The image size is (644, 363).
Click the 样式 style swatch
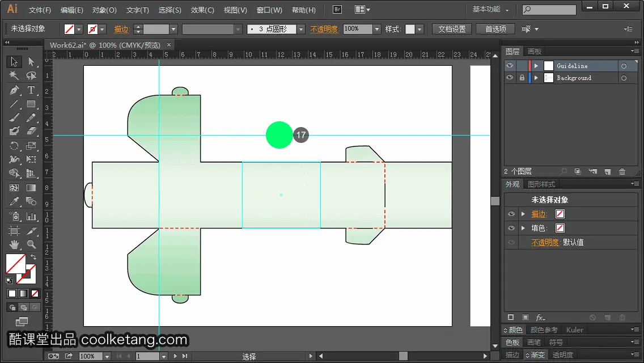click(410, 29)
